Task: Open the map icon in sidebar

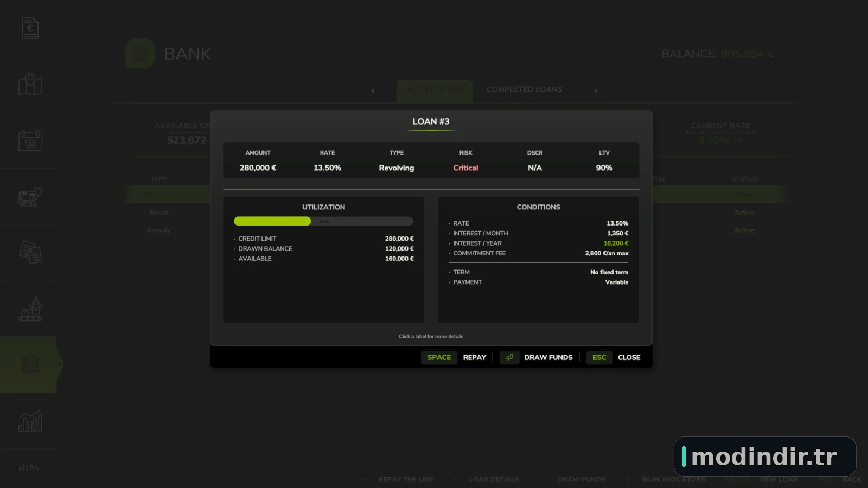Action: tap(30, 84)
